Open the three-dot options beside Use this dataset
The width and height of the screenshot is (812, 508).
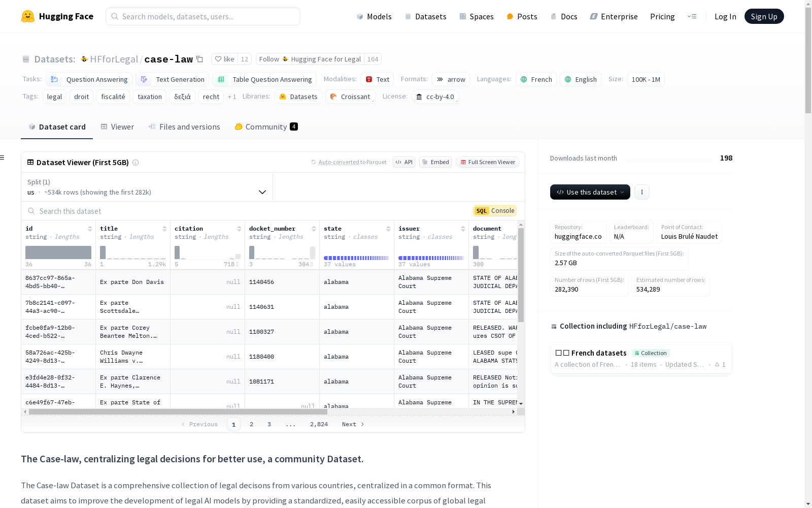click(x=642, y=192)
